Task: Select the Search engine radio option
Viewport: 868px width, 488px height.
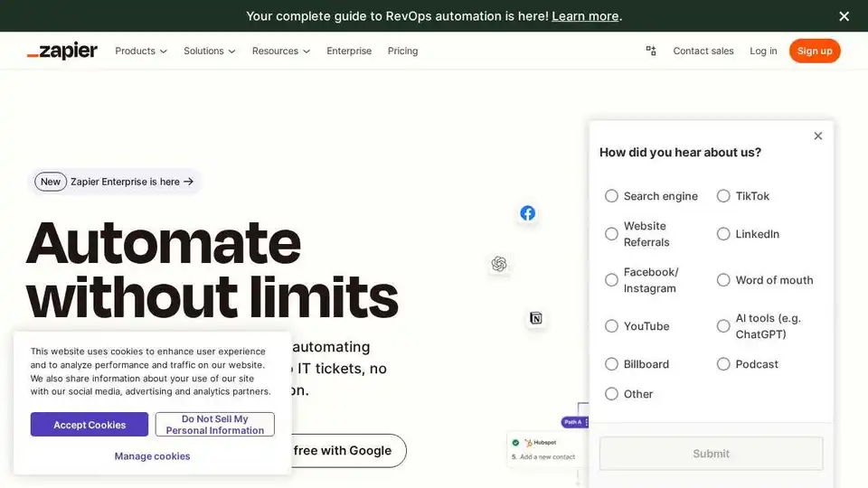Action: click(612, 196)
